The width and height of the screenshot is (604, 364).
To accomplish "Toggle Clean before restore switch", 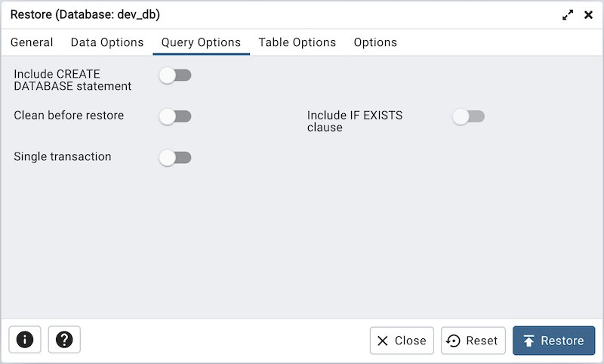I will pyautogui.click(x=175, y=116).
